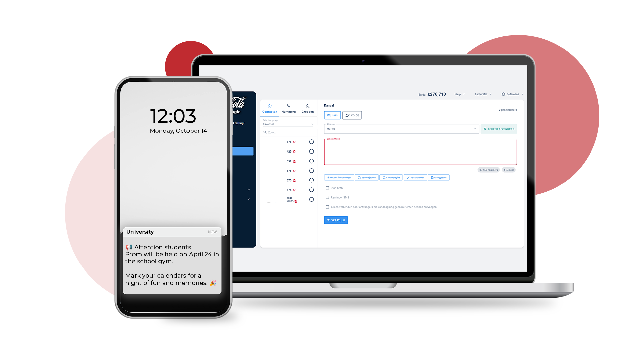Click the Nummers tab icon
The width and height of the screenshot is (644, 362).
click(x=287, y=107)
